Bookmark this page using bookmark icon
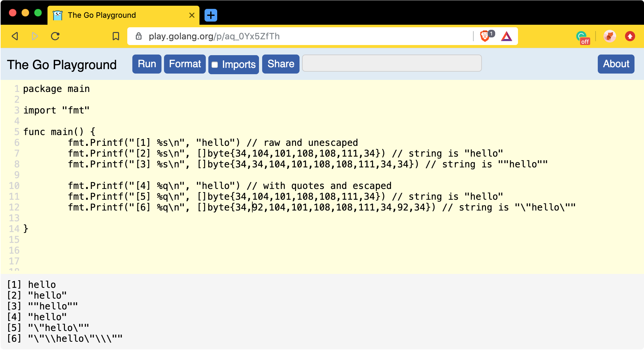644x350 pixels. [x=116, y=36]
